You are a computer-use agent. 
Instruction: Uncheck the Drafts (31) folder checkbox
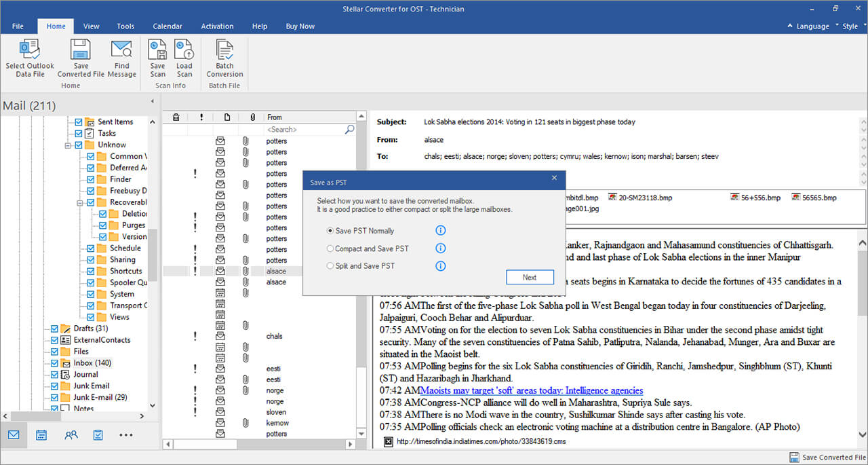[54, 329]
